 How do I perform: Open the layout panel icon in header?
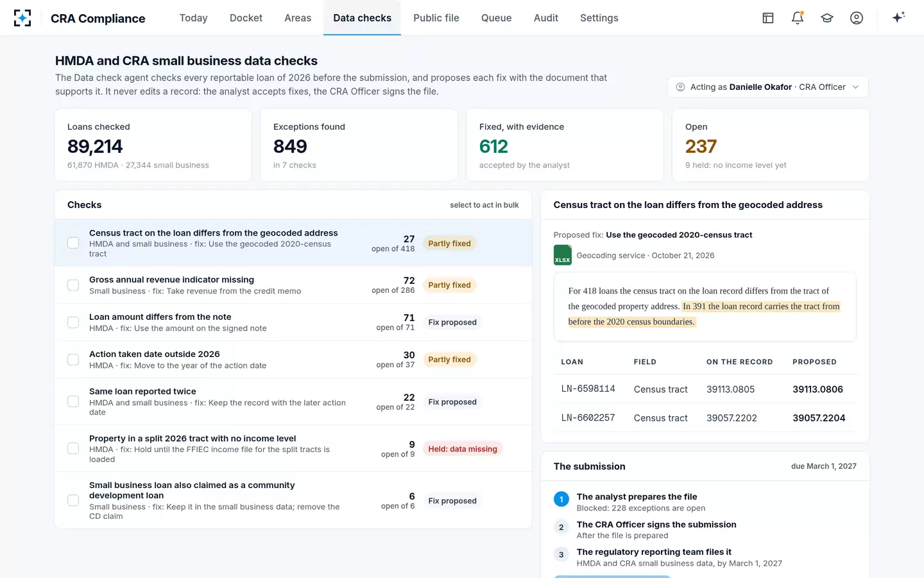tap(768, 18)
